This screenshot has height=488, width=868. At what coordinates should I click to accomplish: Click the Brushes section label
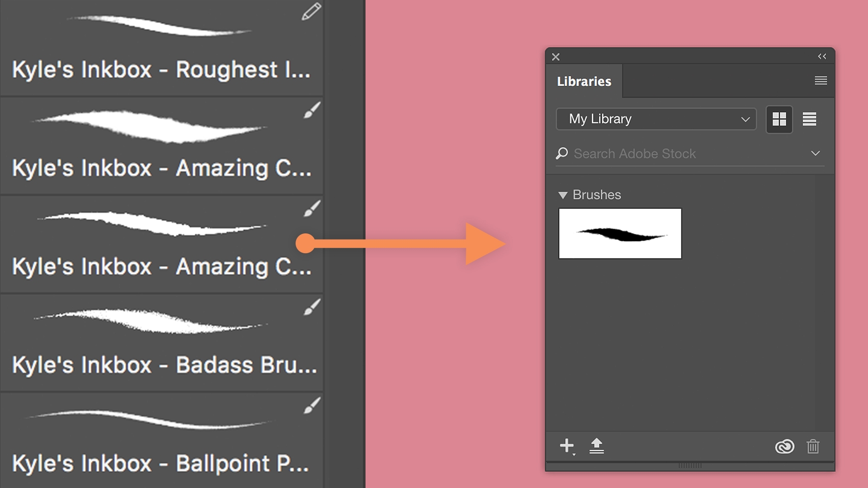[x=597, y=195]
